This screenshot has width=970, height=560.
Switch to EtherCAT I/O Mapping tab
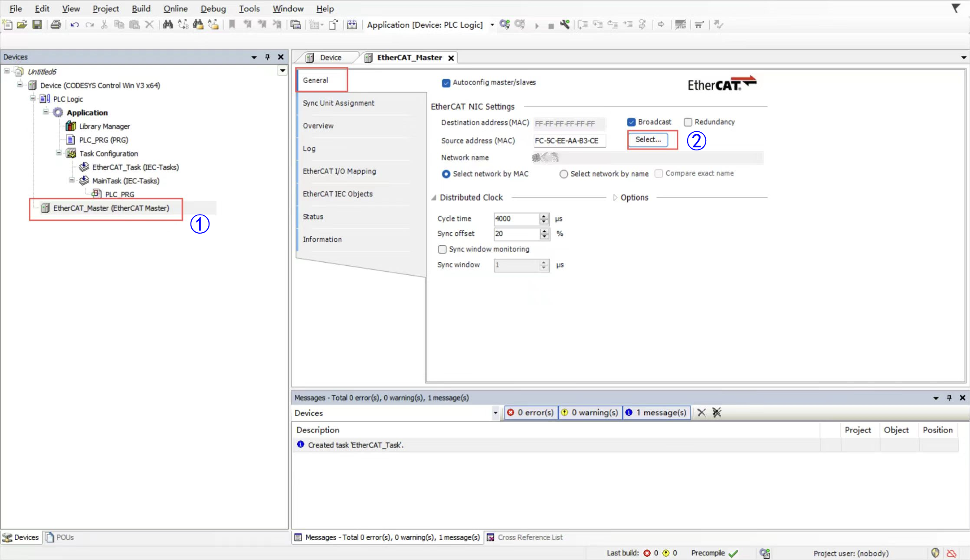pos(339,171)
